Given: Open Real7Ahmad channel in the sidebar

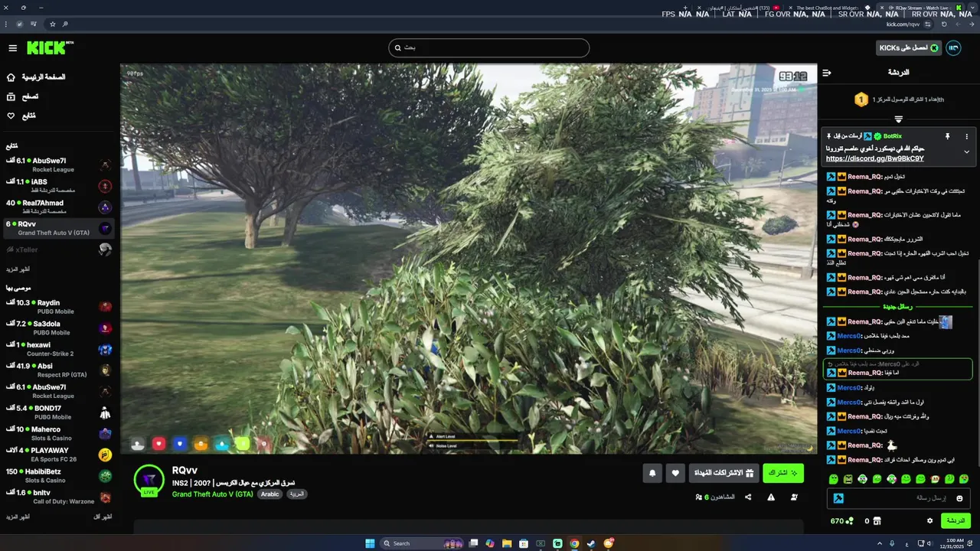Looking at the screenshot, I should (58, 207).
